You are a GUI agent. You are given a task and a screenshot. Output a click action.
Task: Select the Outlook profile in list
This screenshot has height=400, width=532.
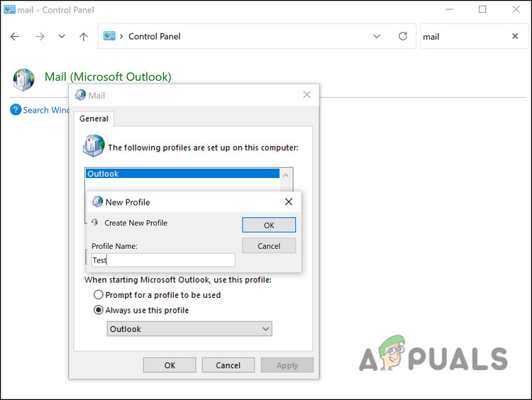pos(182,174)
